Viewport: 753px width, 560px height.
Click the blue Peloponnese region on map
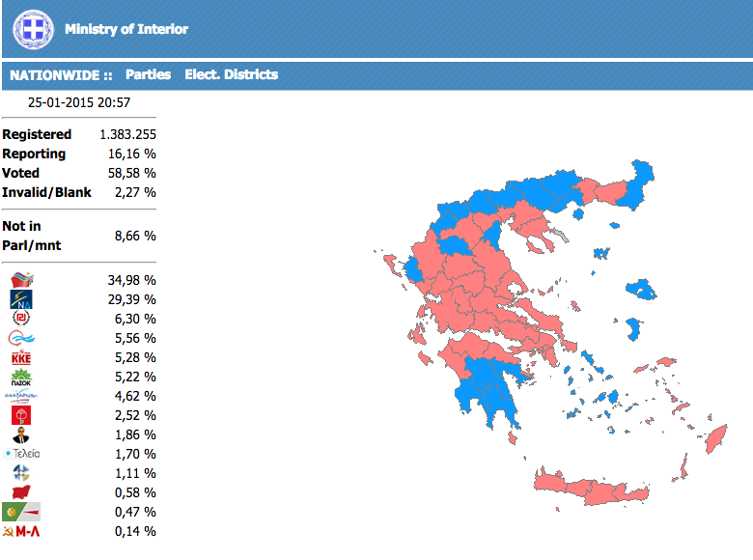486,387
